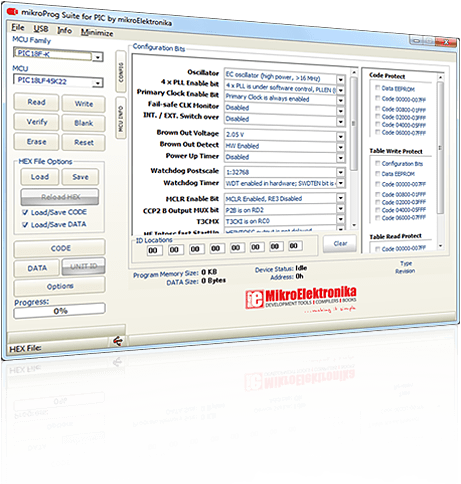This screenshot has height=484, width=461.
Task: Click the Erase button
Action: pos(36,142)
